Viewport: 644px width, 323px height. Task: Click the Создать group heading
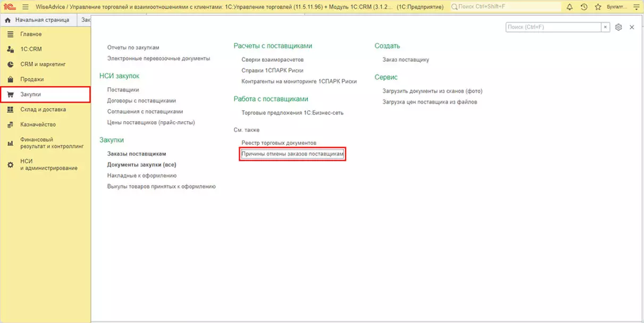tap(387, 46)
